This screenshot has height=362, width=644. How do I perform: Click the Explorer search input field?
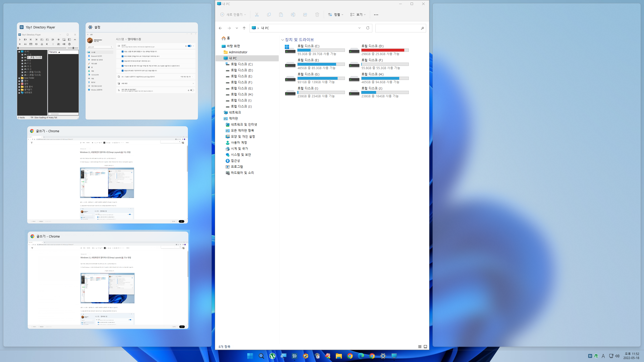point(397,28)
